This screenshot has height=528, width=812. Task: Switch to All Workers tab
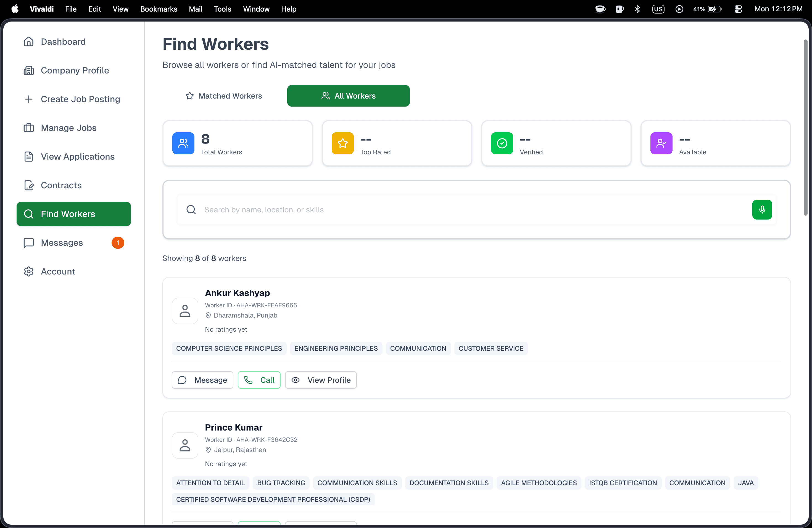pyautogui.click(x=348, y=96)
